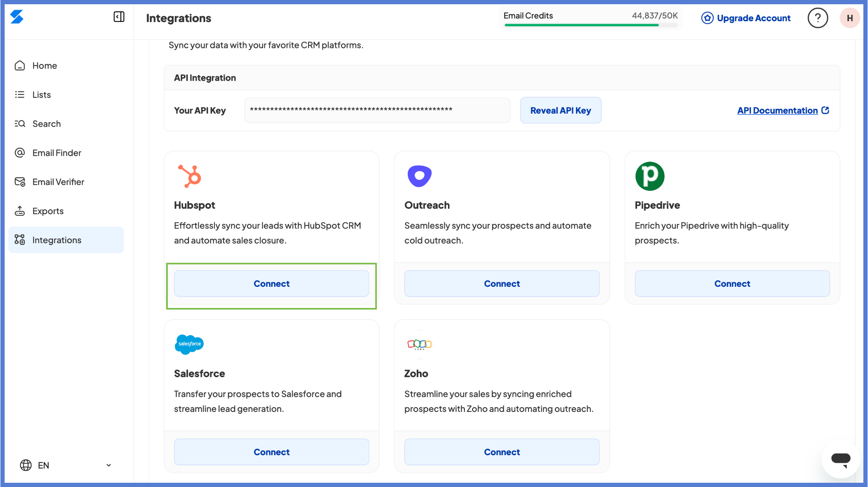Open Lists from the sidebar

tap(66, 95)
